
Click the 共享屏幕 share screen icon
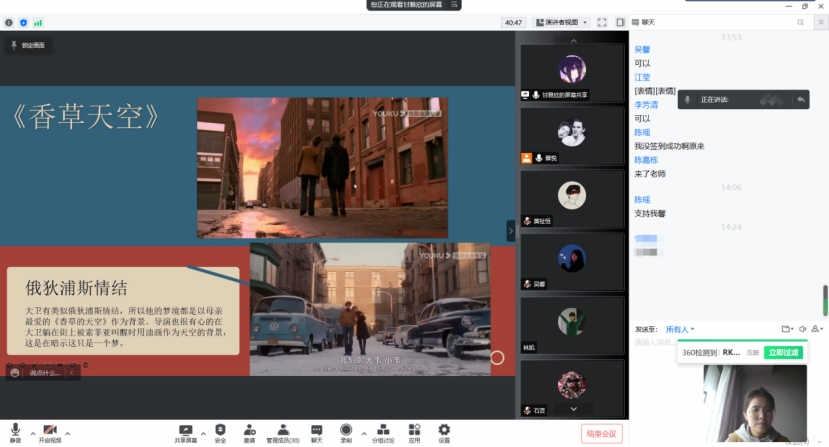pyautogui.click(x=186, y=433)
